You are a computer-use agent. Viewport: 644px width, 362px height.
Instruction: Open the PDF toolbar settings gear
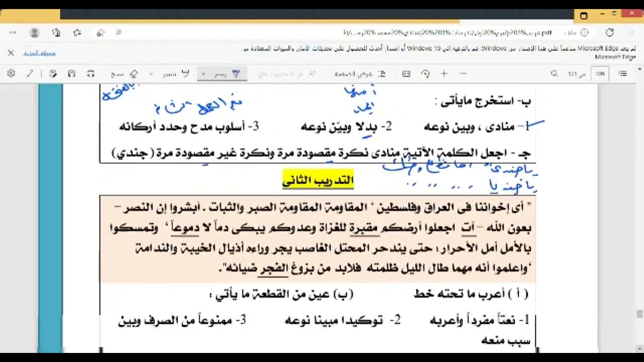pos(11,74)
